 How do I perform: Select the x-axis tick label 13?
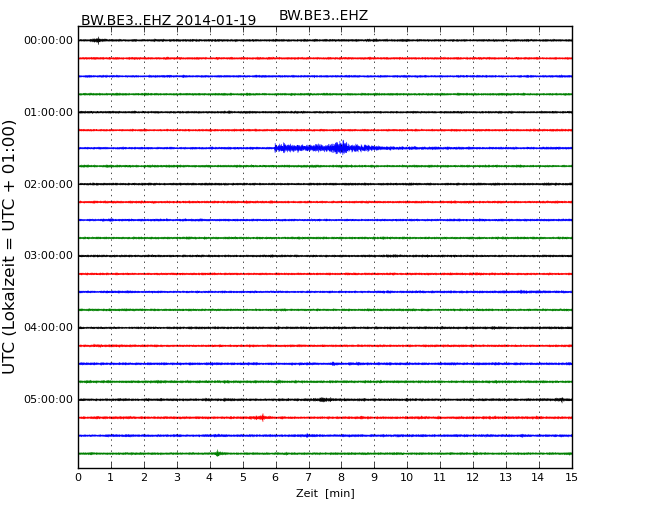tap(505, 477)
